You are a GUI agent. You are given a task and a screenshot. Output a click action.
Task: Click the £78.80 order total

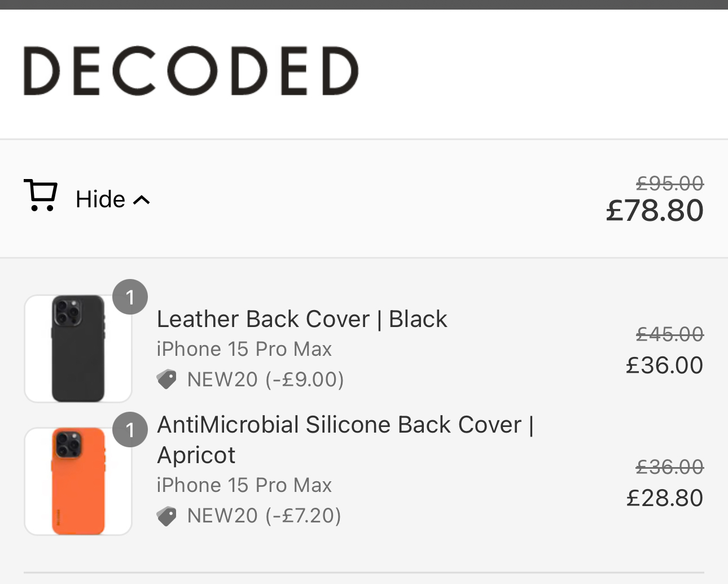(x=655, y=211)
